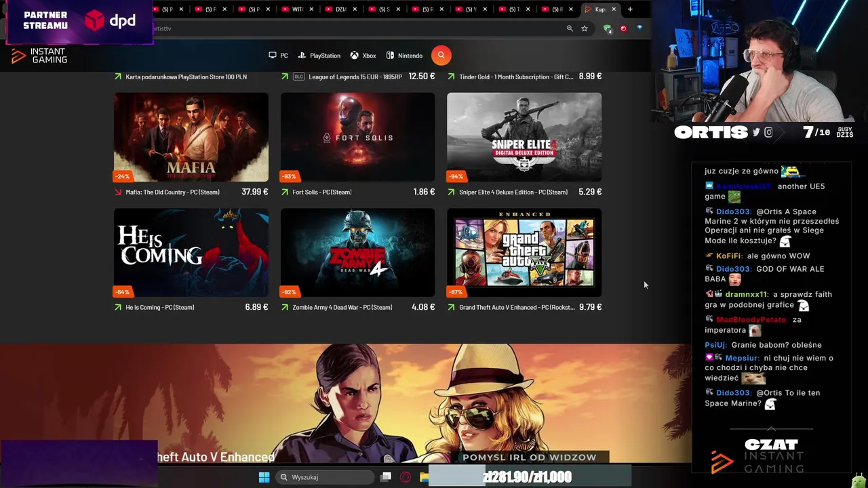Click the 4.08 € price for Zombie Army 4
Image resolution: width=868 pixels, height=488 pixels.
(x=423, y=307)
